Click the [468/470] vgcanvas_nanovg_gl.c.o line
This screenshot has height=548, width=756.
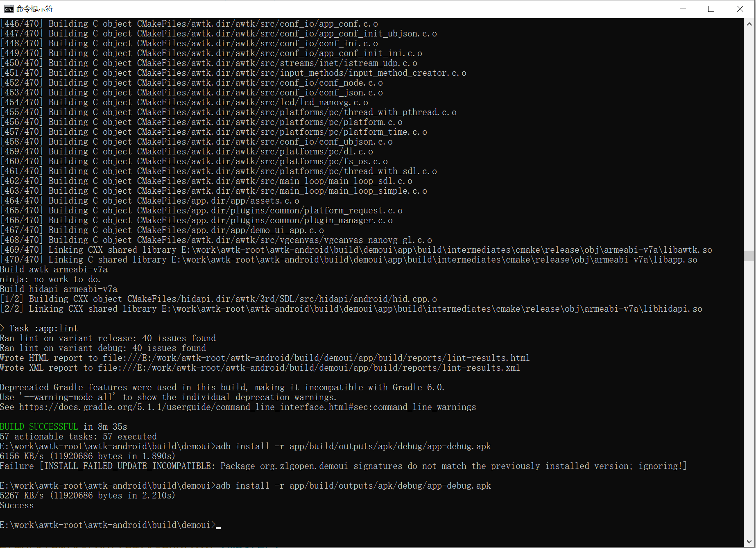click(216, 240)
